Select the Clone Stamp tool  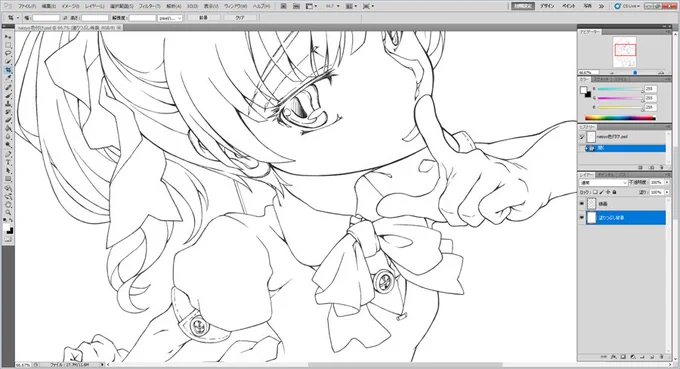tap(8, 104)
